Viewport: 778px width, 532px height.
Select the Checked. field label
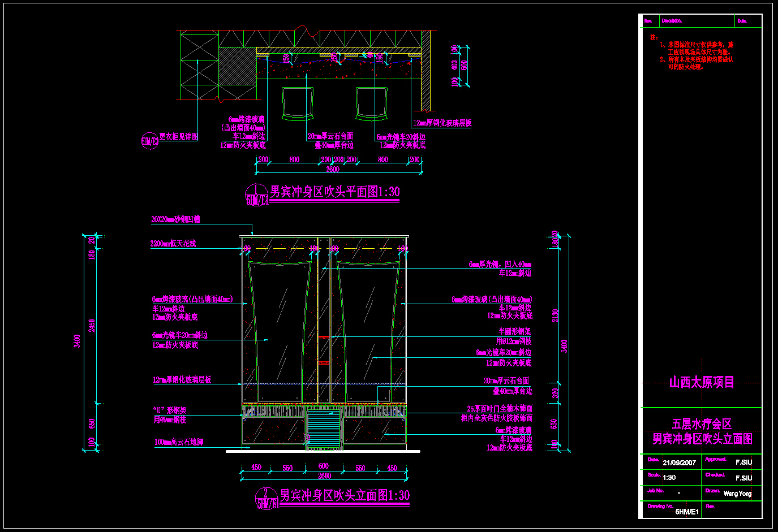click(715, 475)
